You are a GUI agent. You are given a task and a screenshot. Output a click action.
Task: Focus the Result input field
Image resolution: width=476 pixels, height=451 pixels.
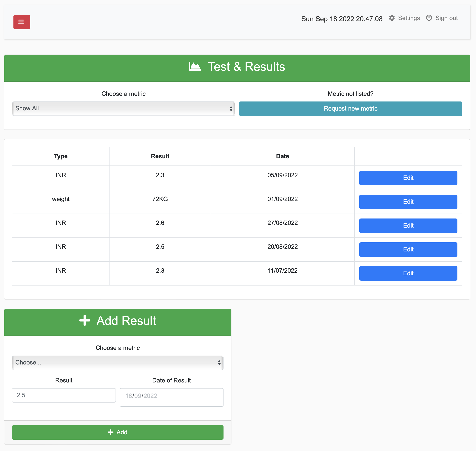[64, 395]
